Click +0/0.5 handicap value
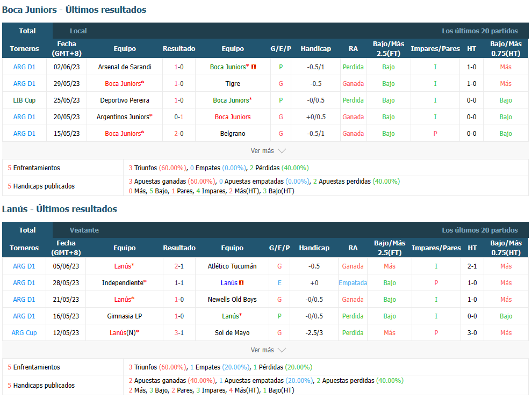Image resolution: width=532 pixels, height=399 pixels. click(316, 117)
